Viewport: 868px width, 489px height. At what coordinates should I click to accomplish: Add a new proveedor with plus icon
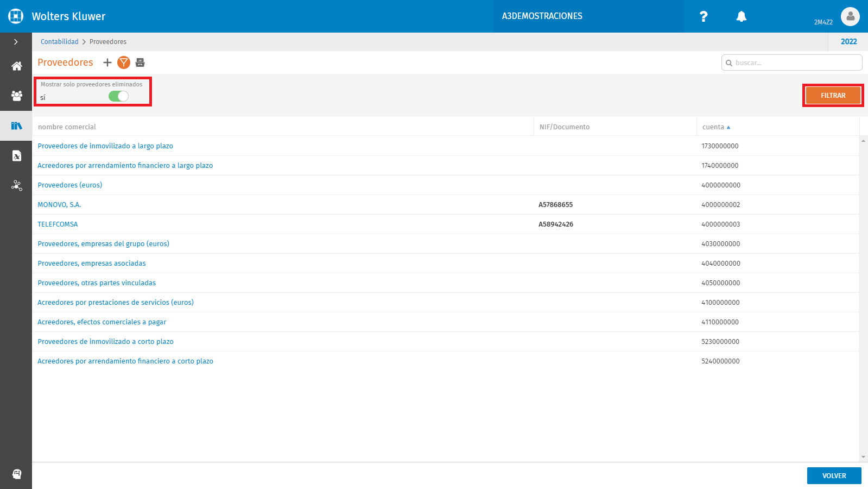(107, 62)
